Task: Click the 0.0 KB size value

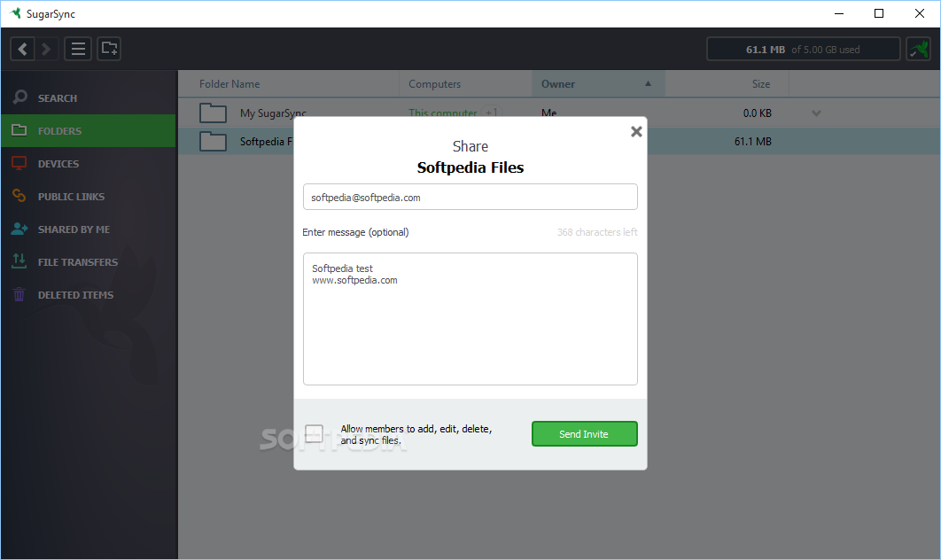Action: [757, 113]
